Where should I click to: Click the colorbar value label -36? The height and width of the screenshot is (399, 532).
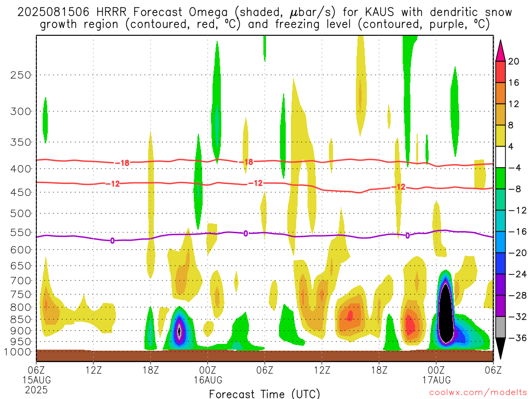518,338
